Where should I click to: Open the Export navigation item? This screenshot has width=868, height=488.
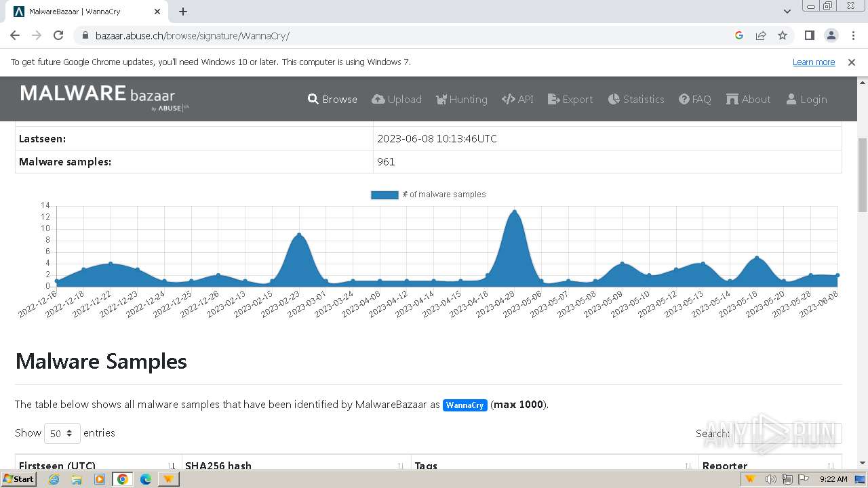click(570, 99)
